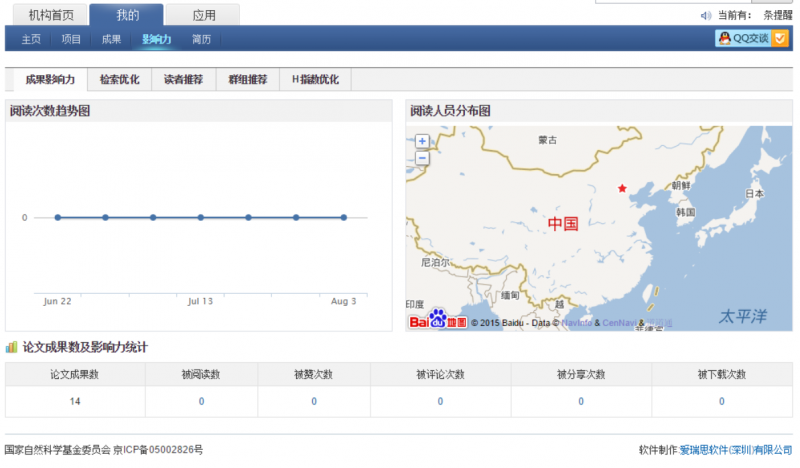
Task: Click the QQ交谈 chat button
Action: point(752,38)
